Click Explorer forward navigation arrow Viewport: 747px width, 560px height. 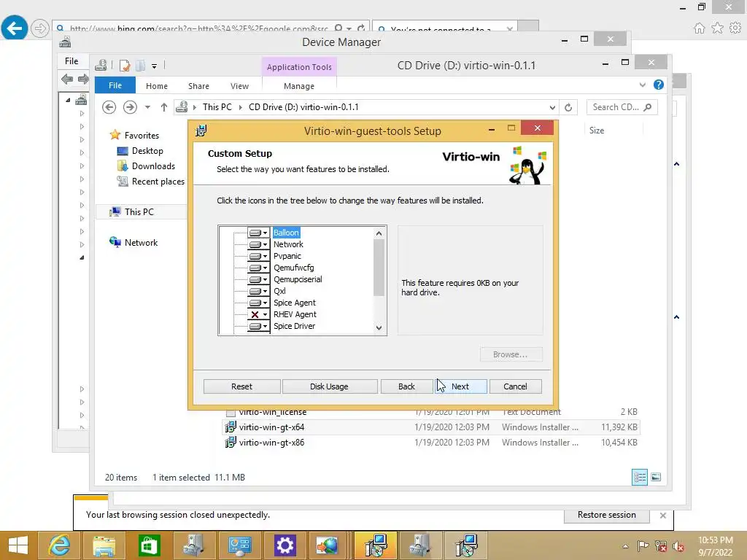130,107
